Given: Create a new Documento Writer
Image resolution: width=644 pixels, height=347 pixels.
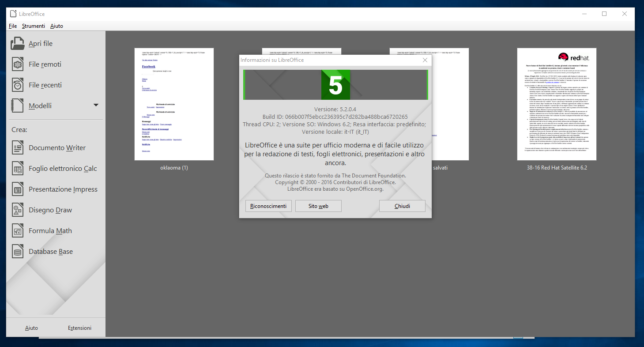Looking at the screenshot, I should point(57,148).
